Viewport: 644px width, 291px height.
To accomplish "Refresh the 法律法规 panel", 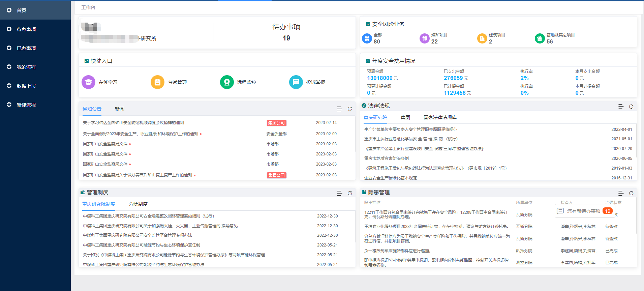I will [631, 107].
